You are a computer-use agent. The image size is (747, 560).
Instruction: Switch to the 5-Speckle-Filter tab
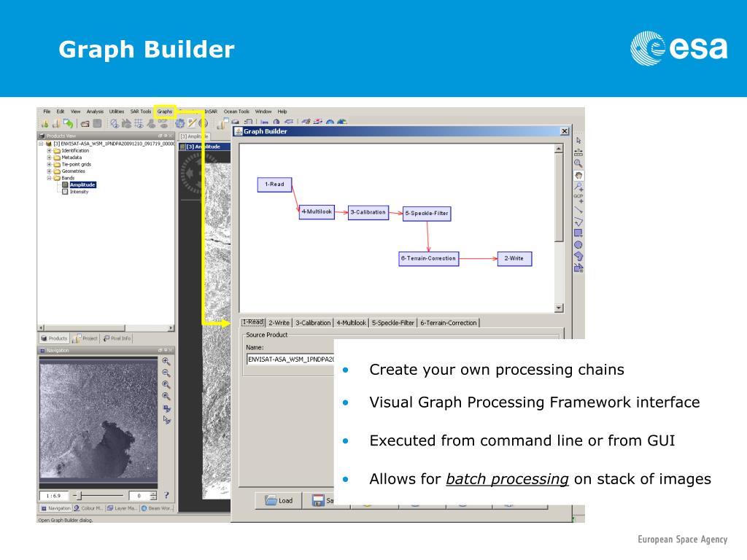pos(393,322)
